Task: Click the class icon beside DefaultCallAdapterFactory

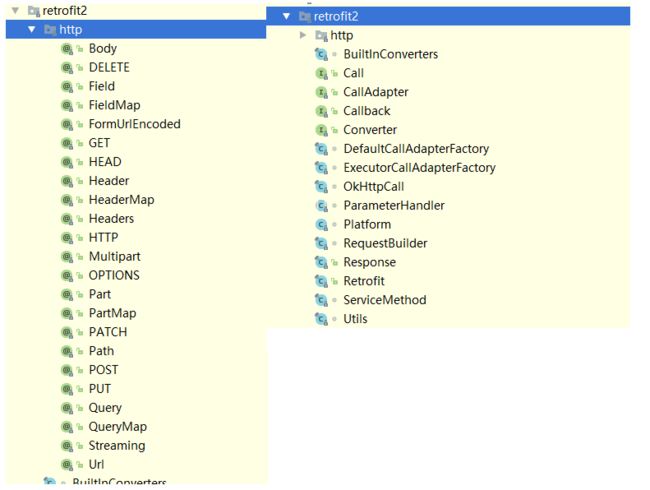Action: [322, 149]
